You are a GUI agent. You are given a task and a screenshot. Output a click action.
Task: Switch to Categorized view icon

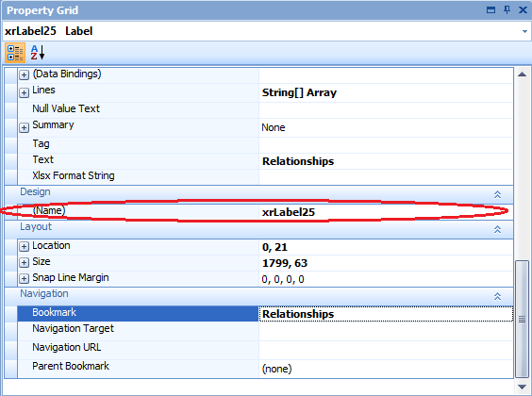pos(15,53)
